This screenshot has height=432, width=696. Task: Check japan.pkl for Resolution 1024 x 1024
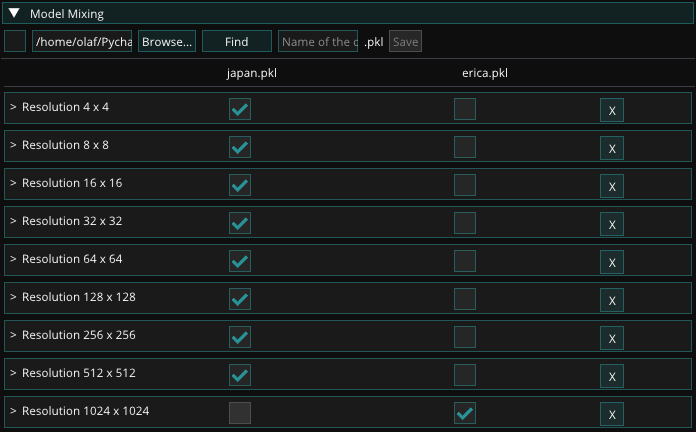point(240,412)
